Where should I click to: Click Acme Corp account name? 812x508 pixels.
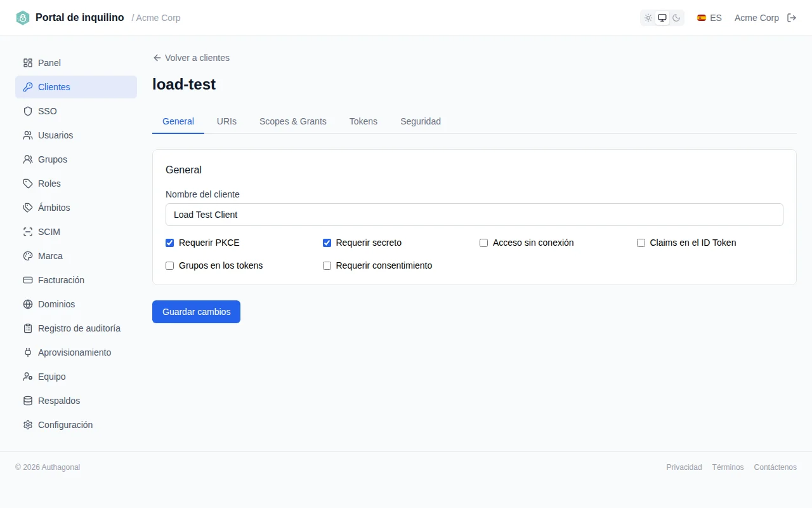757,18
